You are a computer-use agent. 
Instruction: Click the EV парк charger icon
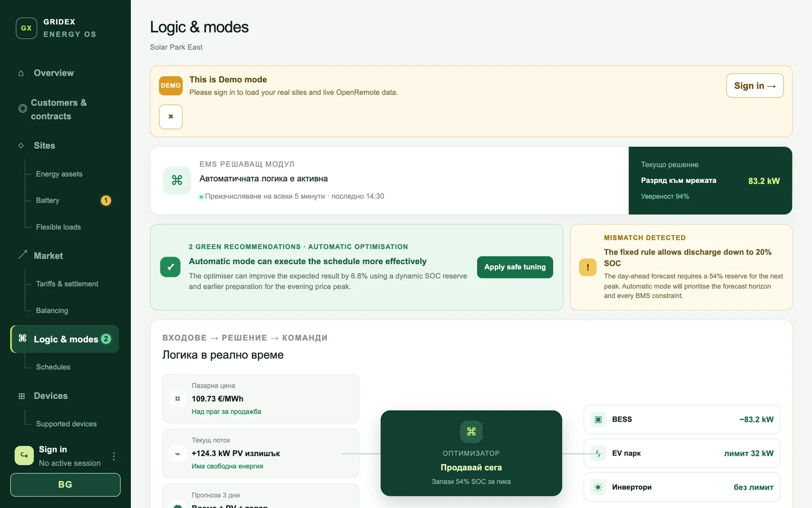[598, 453]
